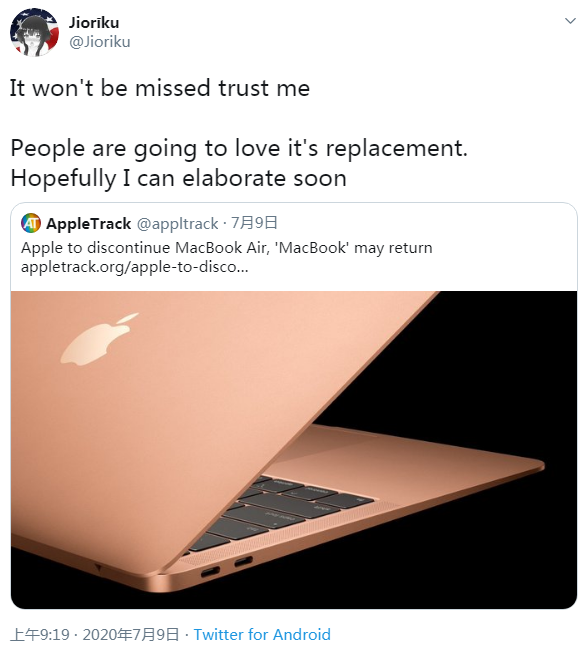Viewport: 588px width, 657px height.
Task: Open the tweet timestamp 上午9:19
Action: [x=40, y=634]
